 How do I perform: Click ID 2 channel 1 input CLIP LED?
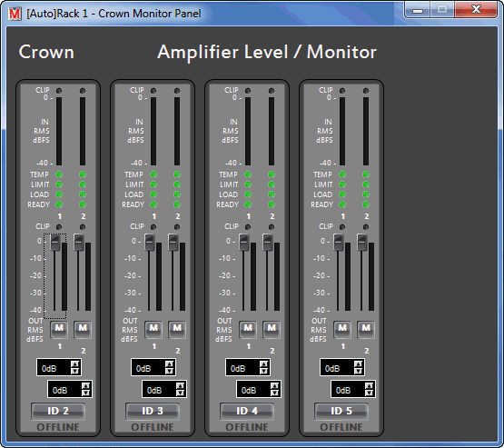click(59, 91)
